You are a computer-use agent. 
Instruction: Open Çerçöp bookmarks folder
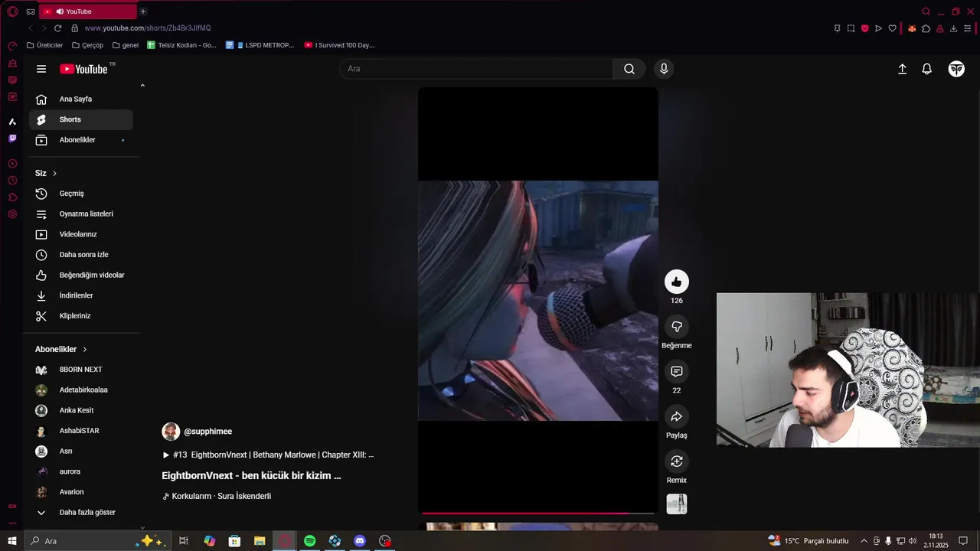point(87,45)
